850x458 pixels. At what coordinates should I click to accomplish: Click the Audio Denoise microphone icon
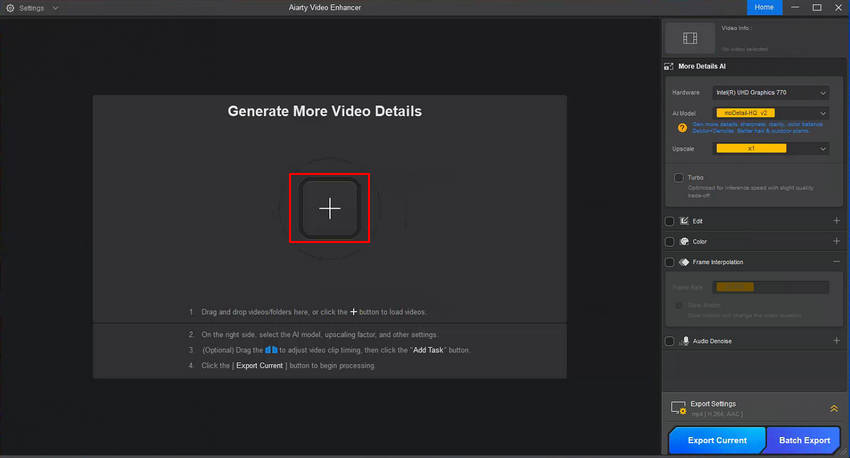click(x=685, y=340)
